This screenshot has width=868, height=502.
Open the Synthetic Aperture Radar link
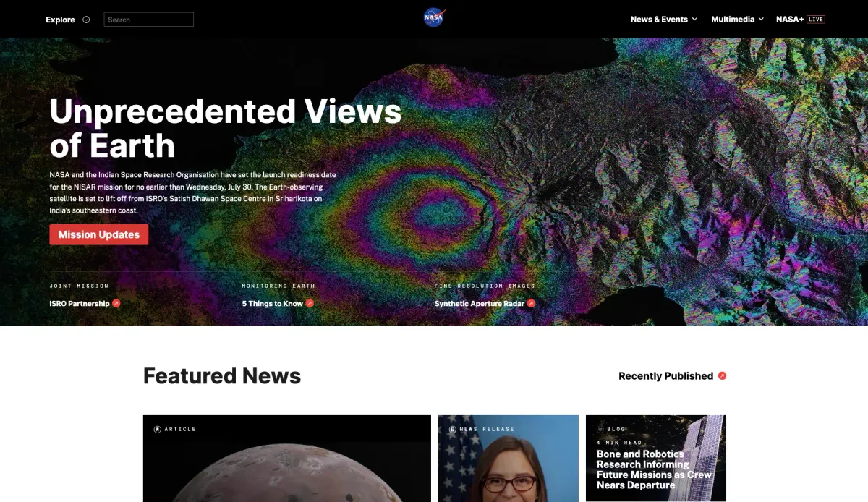tap(479, 304)
